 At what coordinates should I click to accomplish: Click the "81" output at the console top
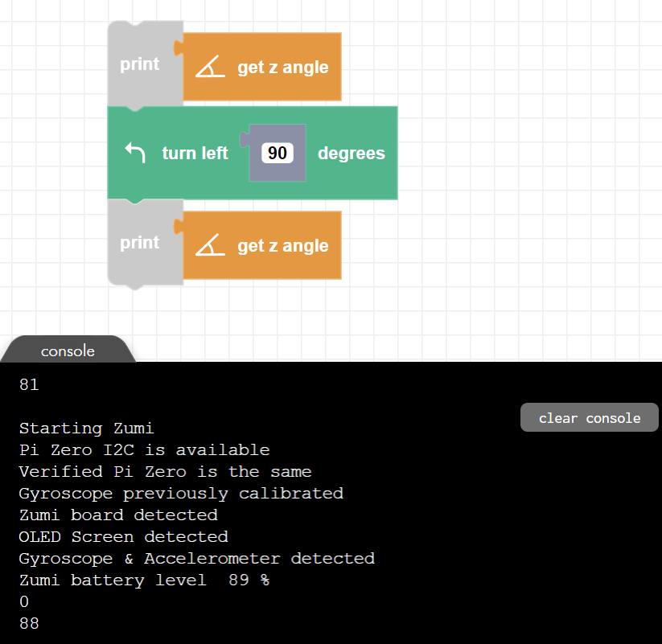click(x=29, y=385)
